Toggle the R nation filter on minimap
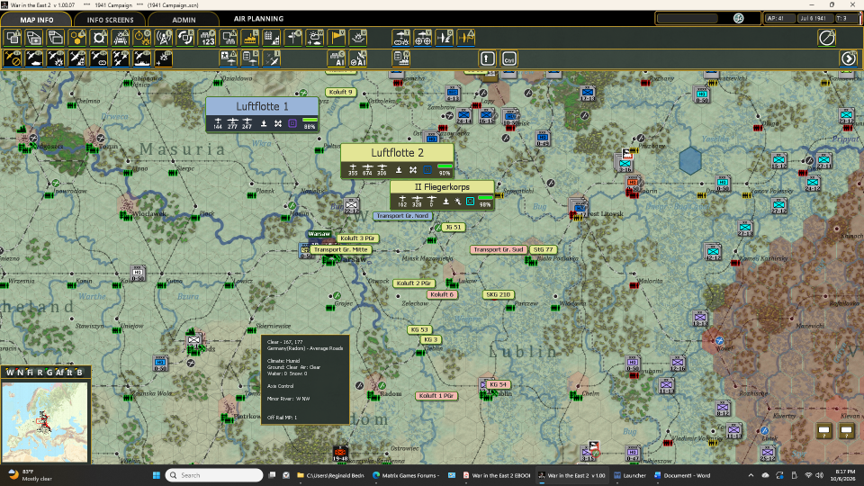Image resolution: width=864 pixels, height=486 pixels. click(x=39, y=372)
